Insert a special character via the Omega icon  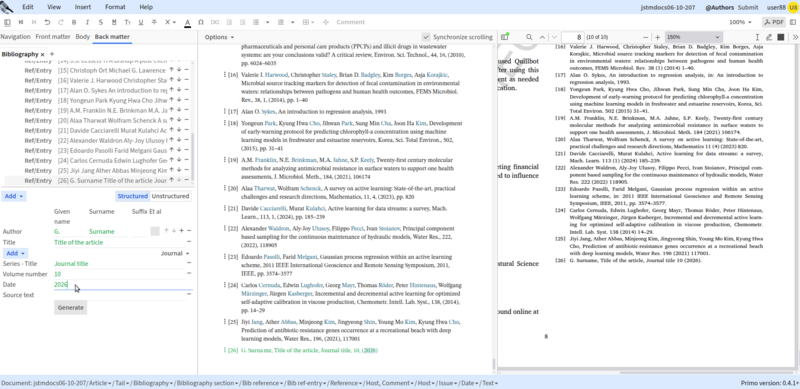pos(201,22)
